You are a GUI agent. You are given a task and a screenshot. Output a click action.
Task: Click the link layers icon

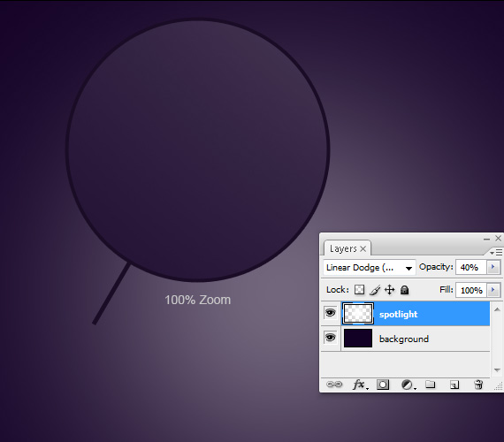[x=334, y=385]
